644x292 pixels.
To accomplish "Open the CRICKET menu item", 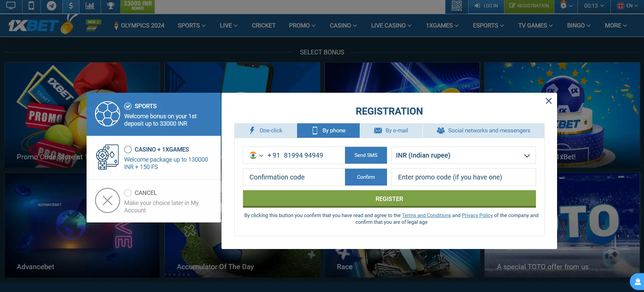I will pyautogui.click(x=264, y=26).
